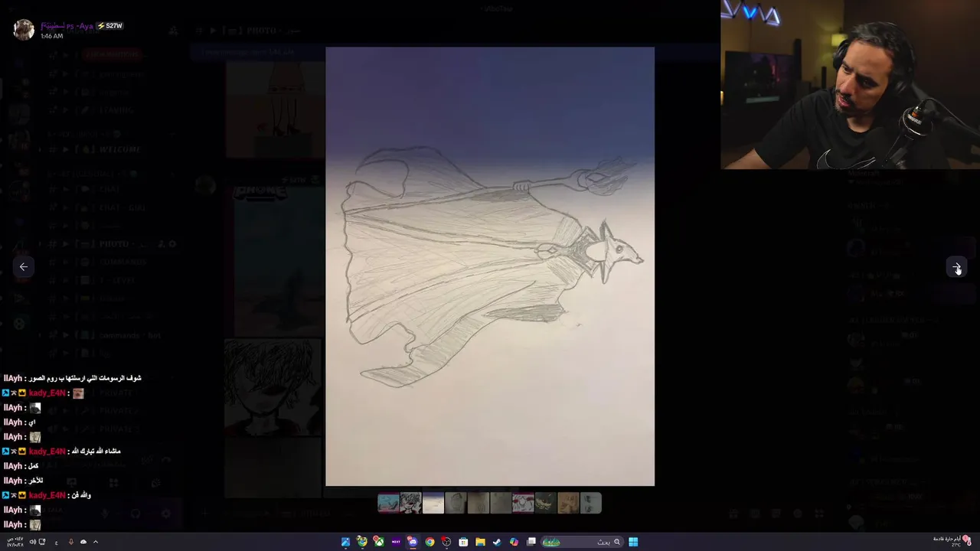Image resolution: width=980 pixels, height=551 pixels.
Task: Open Steam from the taskbar
Action: pyautogui.click(x=497, y=542)
